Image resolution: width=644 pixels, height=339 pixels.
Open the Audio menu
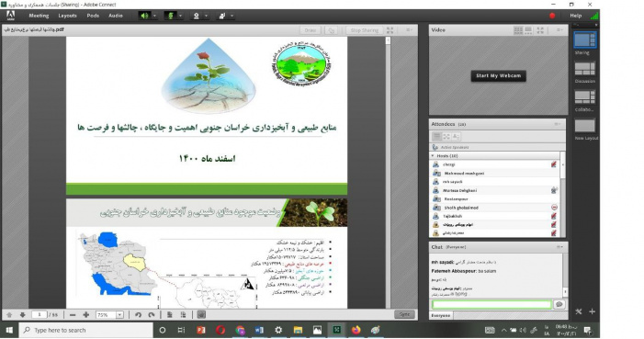tap(116, 16)
